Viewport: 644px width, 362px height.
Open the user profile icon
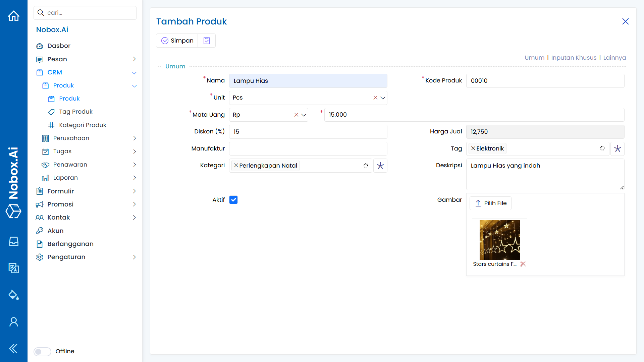(14, 322)
